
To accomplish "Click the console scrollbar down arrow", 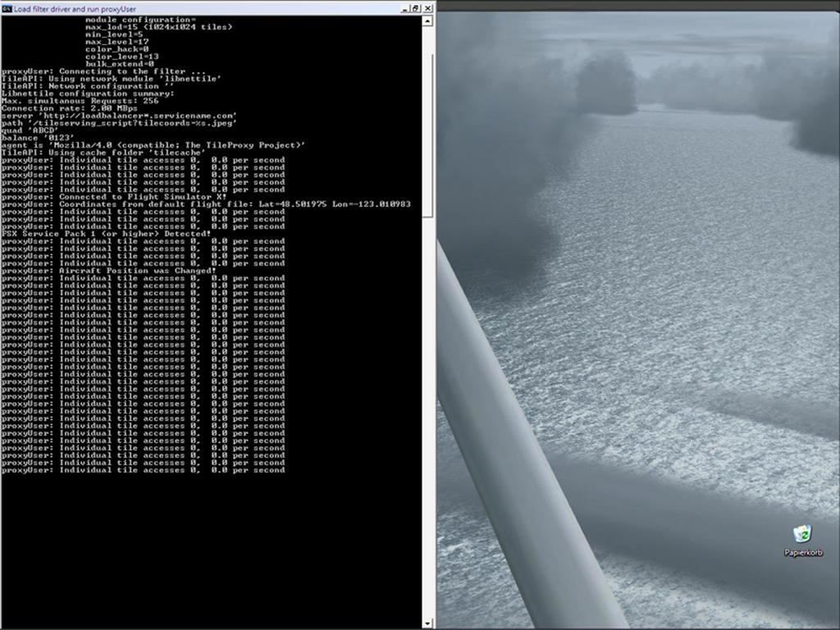I will pos(427,623).
